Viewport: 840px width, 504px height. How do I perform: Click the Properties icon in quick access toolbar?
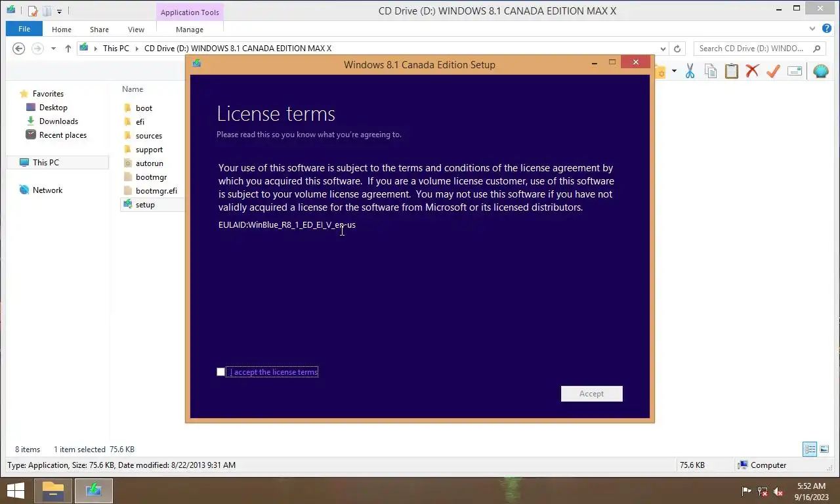[x=33, y=10]
